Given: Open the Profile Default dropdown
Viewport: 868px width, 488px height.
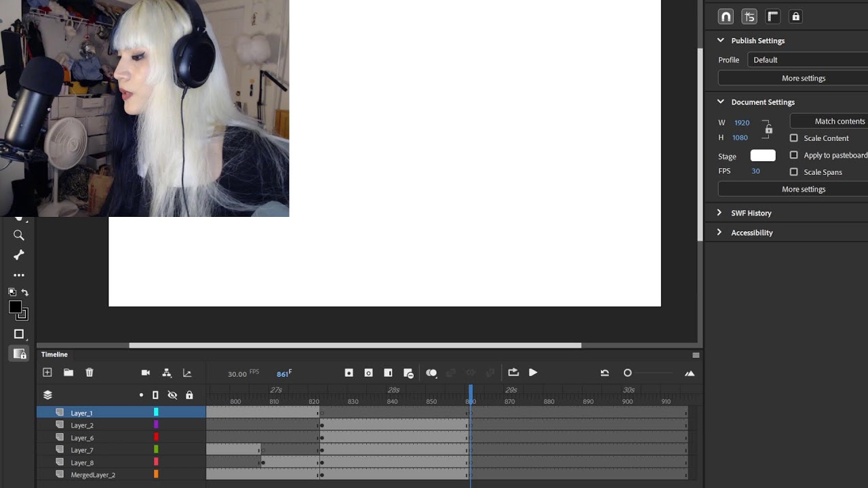Looking at the screenshot, I should click(808, 60).
